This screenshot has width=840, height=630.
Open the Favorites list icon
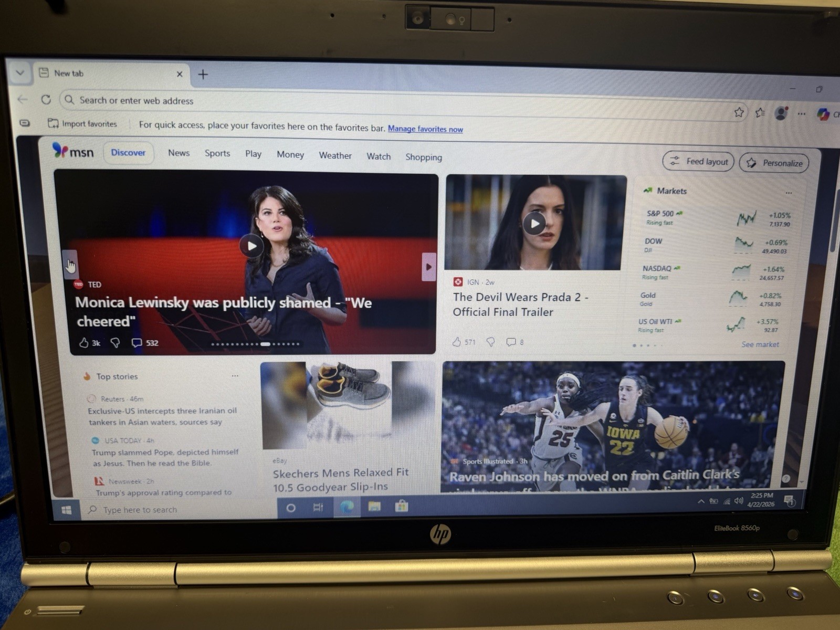pyautogui.click(x=760, y=112)
